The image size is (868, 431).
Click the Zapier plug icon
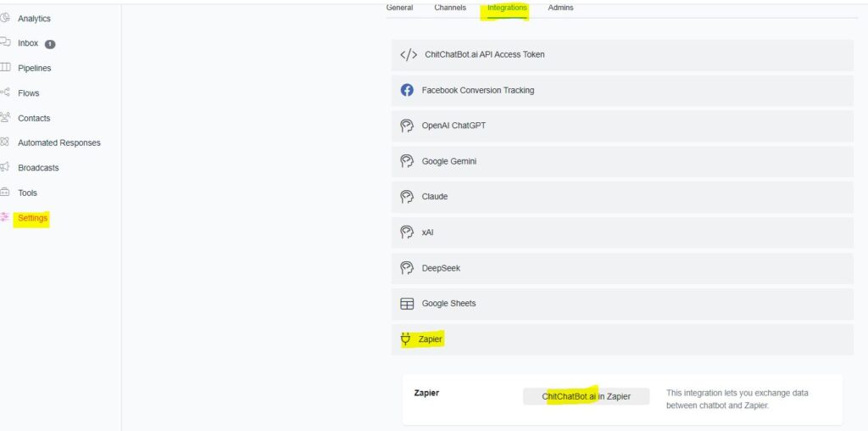click(406, 339)
